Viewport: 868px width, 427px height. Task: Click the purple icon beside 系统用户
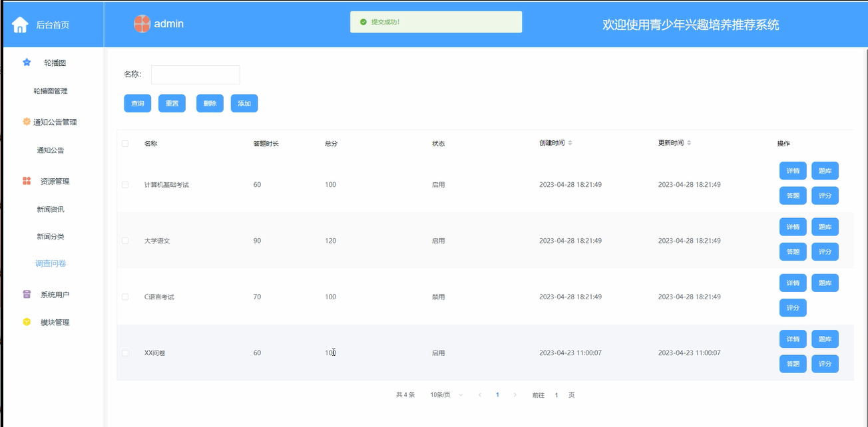tap(27, 295)
